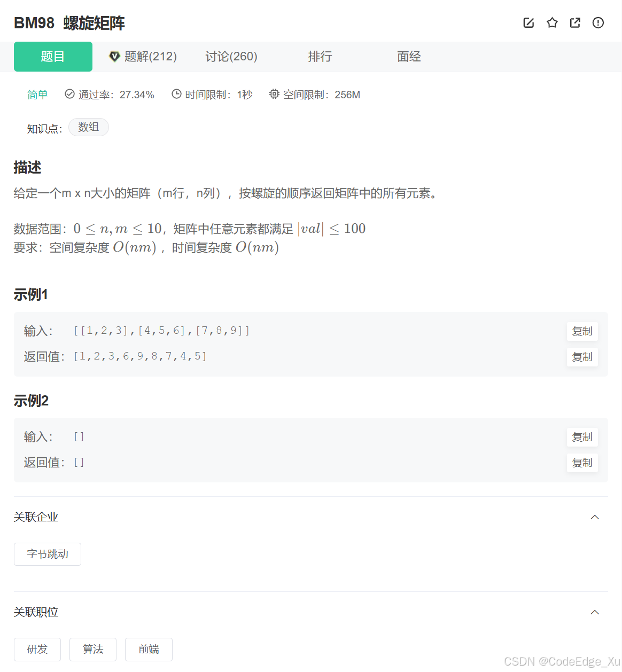Image resolution: width=622 pixels, height=672 pixels.
Task: Collapse the 关联职位 section
Action: pos(595,612)
